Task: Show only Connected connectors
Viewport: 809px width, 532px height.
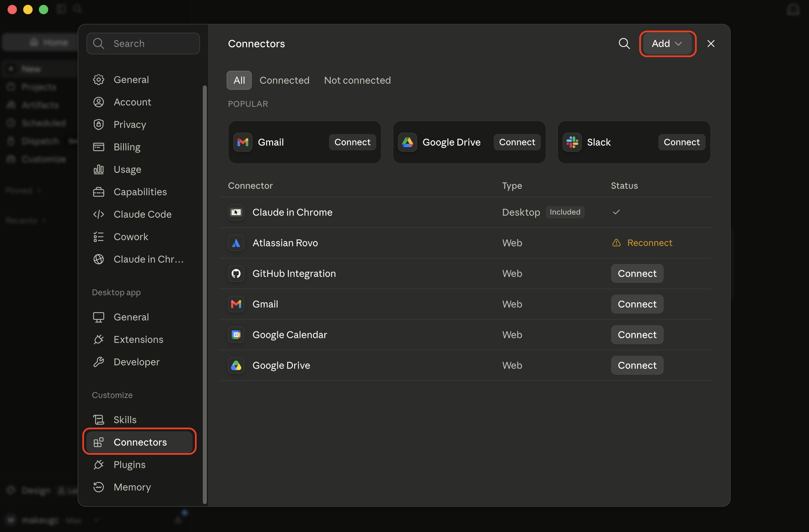Action: tap(284, 80)
